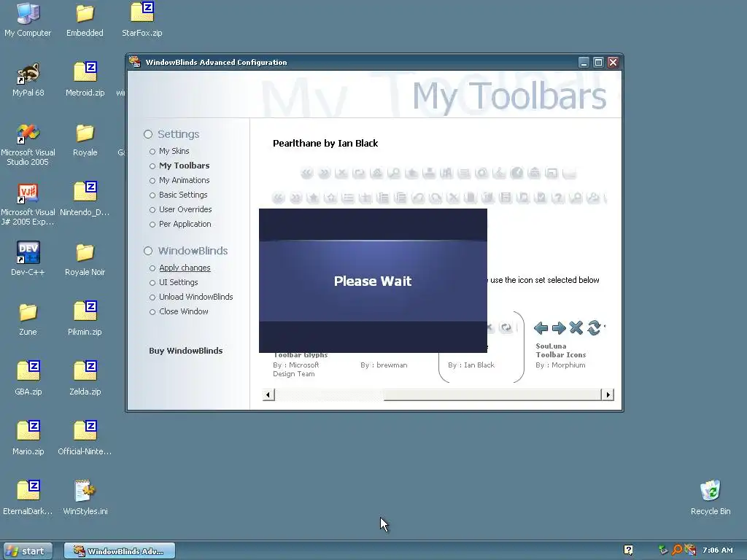Click the Apply changes link

(x=185, y=268)
